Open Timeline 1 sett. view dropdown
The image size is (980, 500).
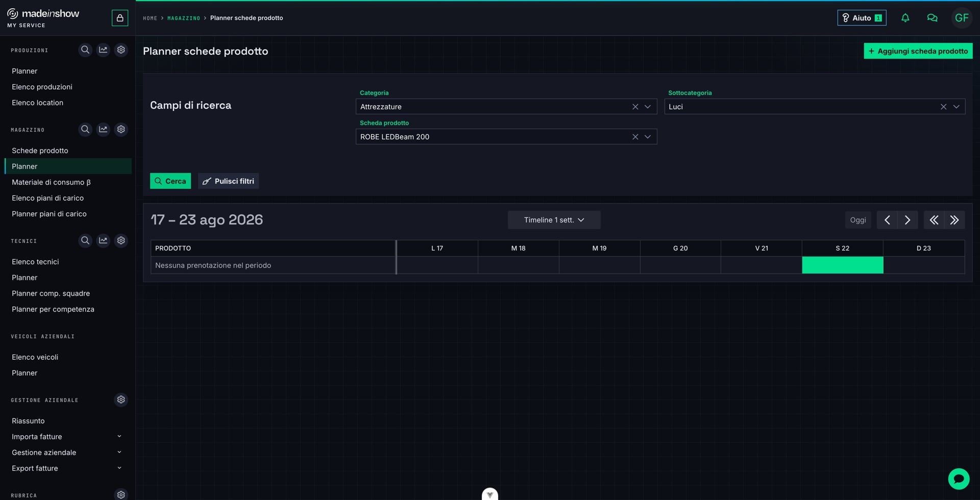pyautogui.click(x=554, y=220)
